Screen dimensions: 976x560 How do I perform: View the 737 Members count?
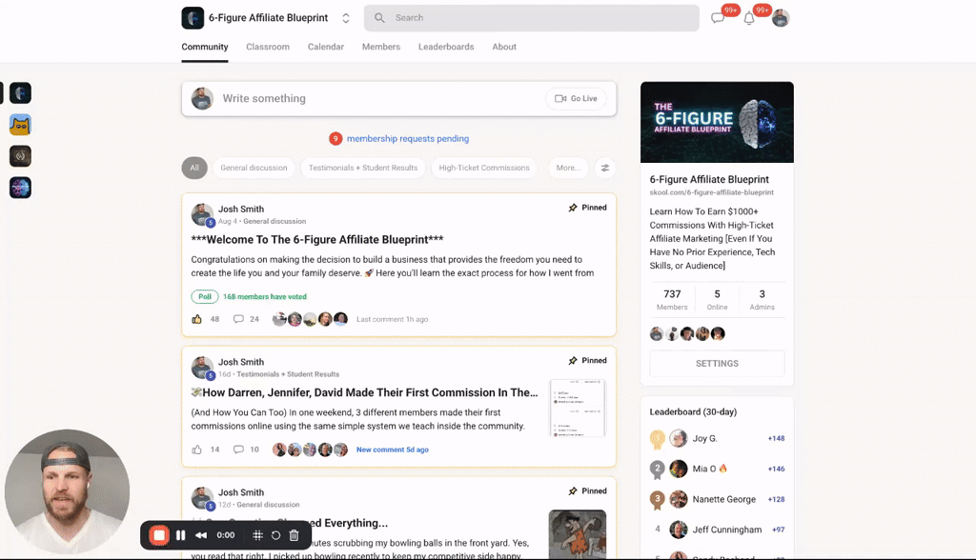672,299
